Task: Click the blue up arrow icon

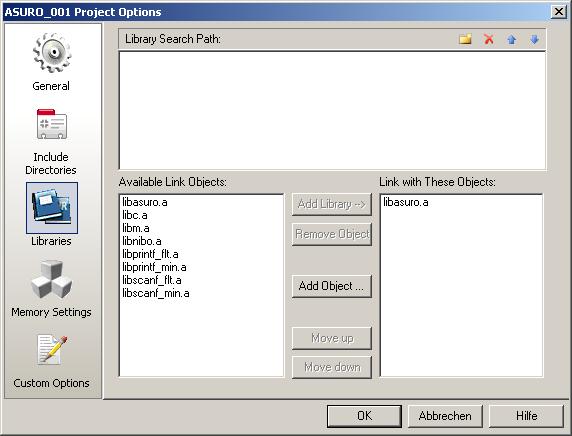Action: tap(511, 39)
